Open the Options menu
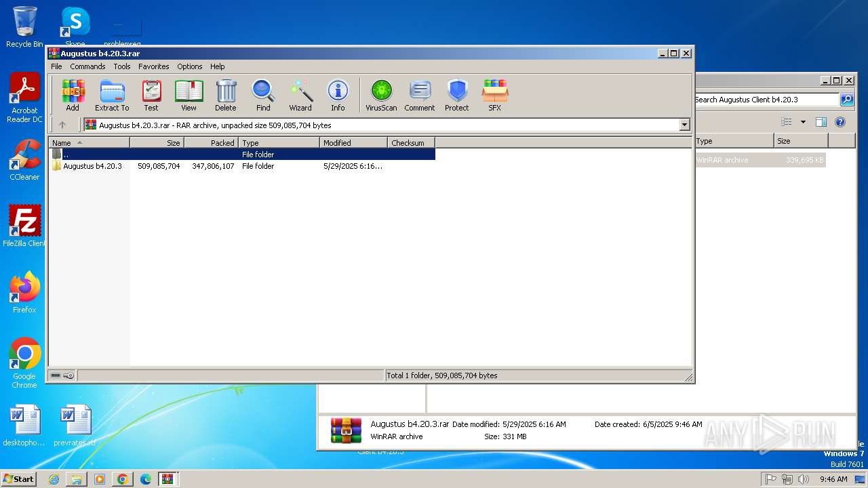This screenshot has height=488, width=868. tap(190, 66)
